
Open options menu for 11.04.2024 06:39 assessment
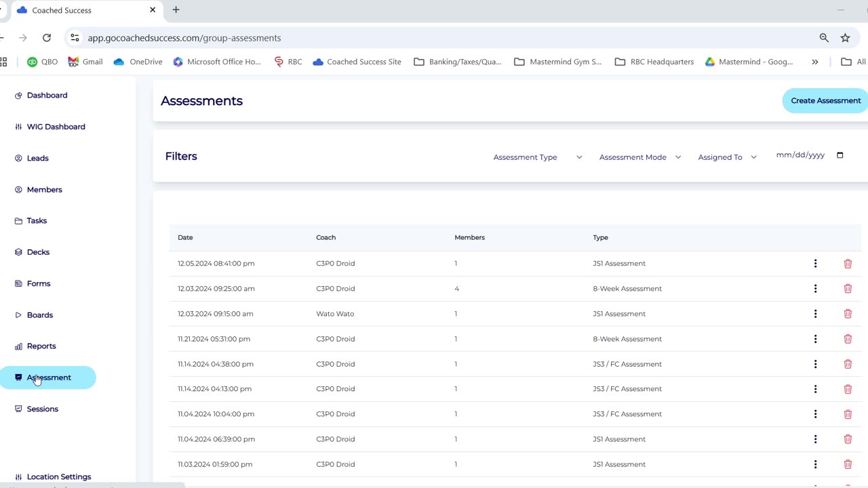pos(815,439)
